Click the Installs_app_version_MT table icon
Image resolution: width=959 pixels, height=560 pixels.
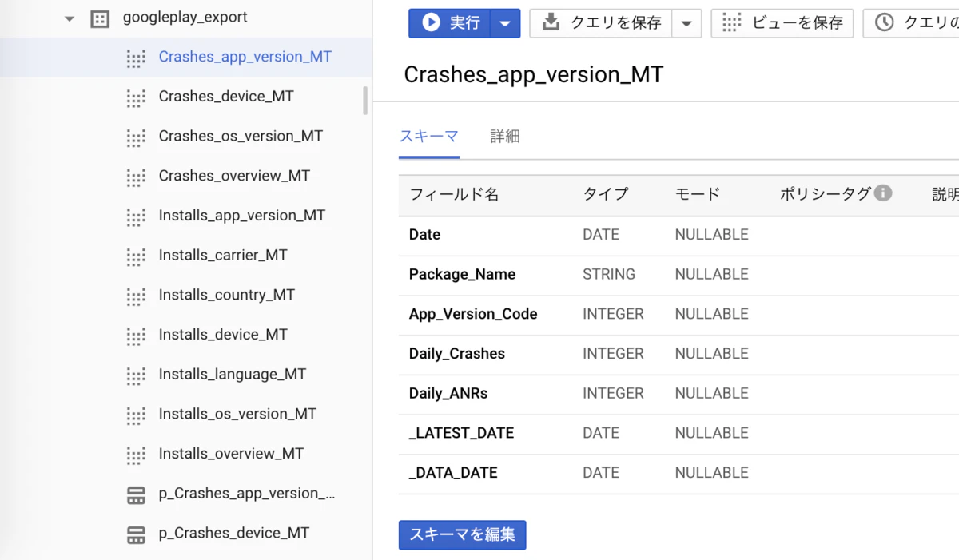[x=136, y=216]
